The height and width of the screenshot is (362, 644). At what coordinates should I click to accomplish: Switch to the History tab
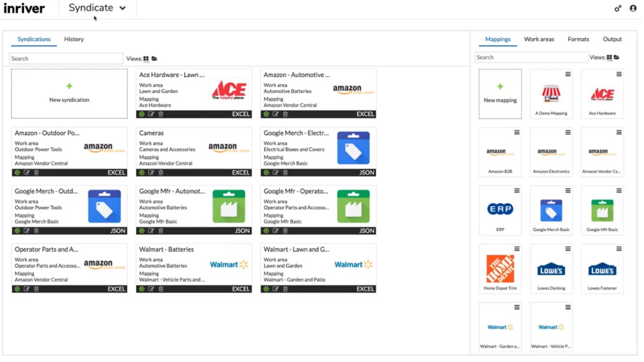74,39
